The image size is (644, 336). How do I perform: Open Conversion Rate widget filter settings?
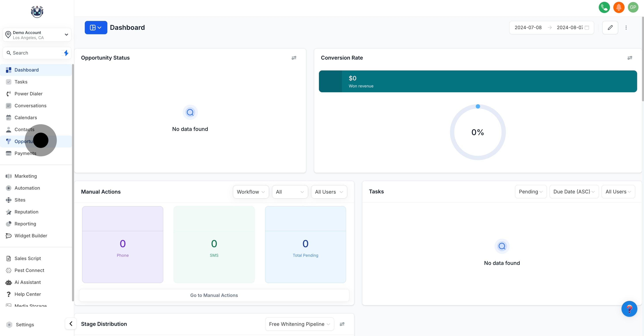pos(630,58)
